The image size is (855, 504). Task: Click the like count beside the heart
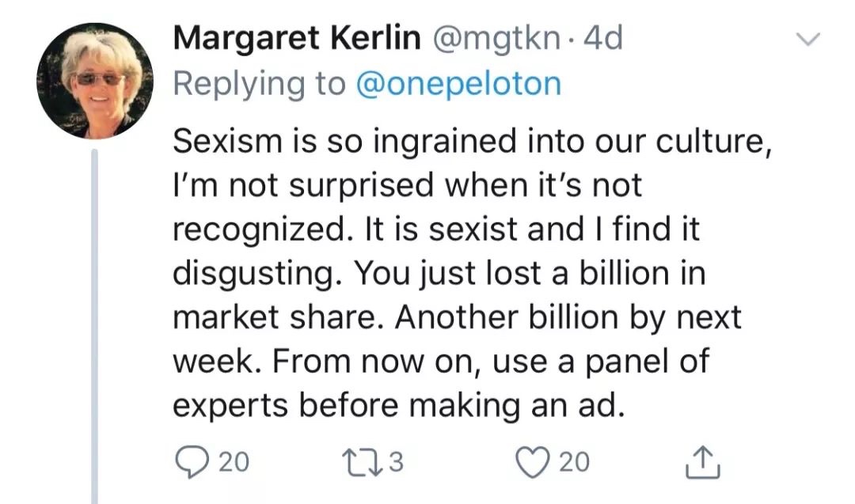[574, 462]
